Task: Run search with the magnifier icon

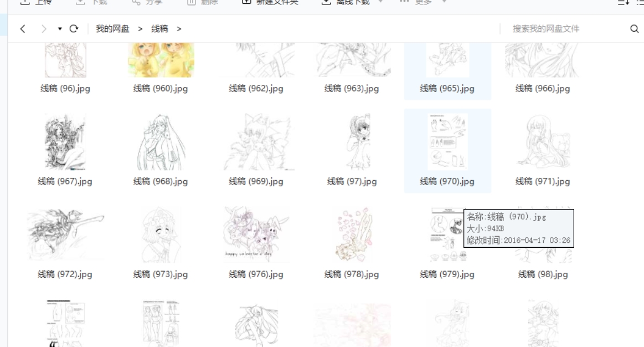Action: coord(635,29)
